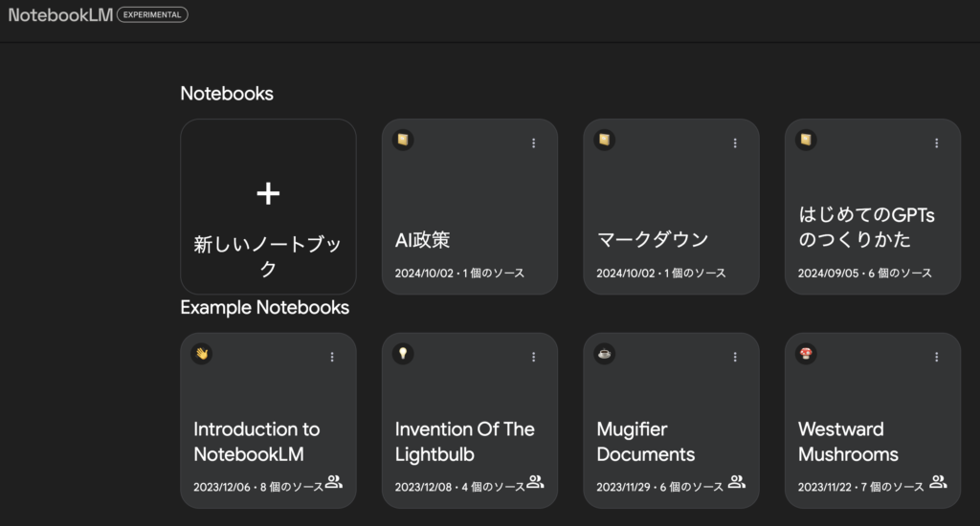This screenshot has width=980, height=526.
Task: Click the マークダウン date text 2024/10/02 · 1 個のソース
Action: click(660, 273)
